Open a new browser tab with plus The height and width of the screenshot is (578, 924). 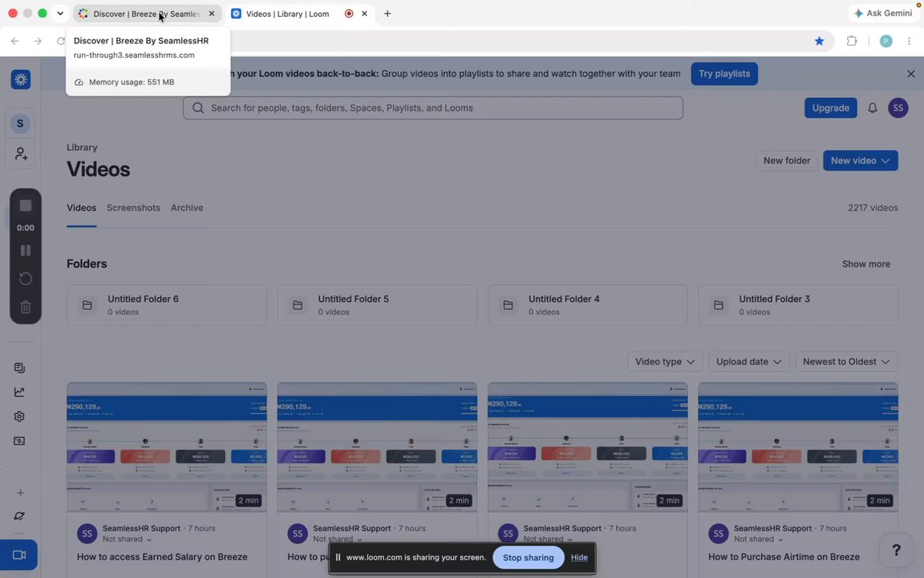[387, 14]
